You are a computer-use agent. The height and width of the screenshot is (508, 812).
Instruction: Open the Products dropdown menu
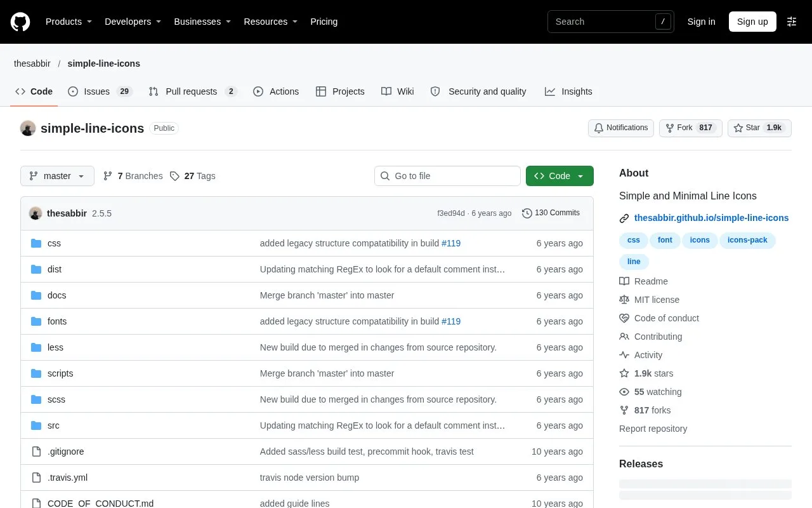(69, 22)
